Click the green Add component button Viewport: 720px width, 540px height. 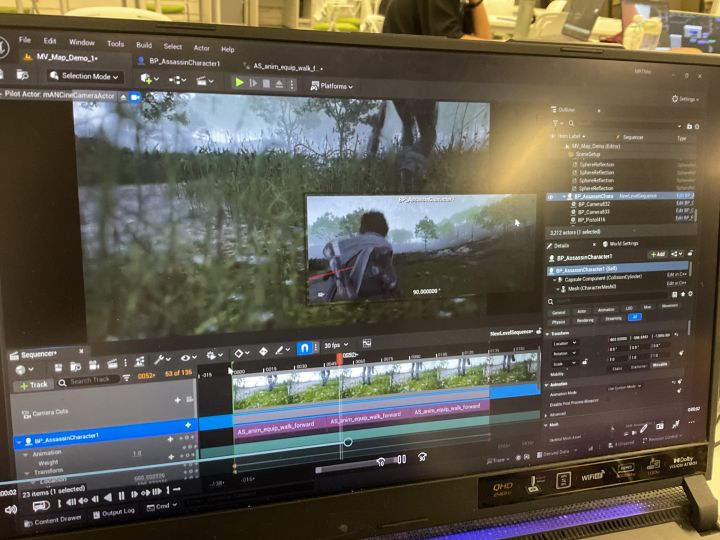[658, 254]
